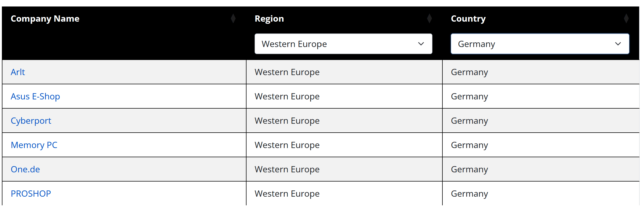Select the Region cell in the Arlt row
644x208 pixels.
point(287,72)
